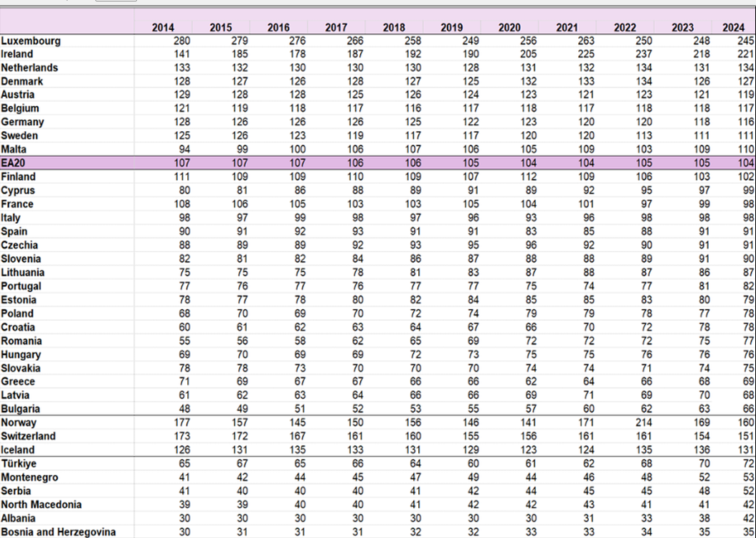
Task: Click Luxembourg's 2014 value 280
Action: pyautogui.click(x=181, y=41)
